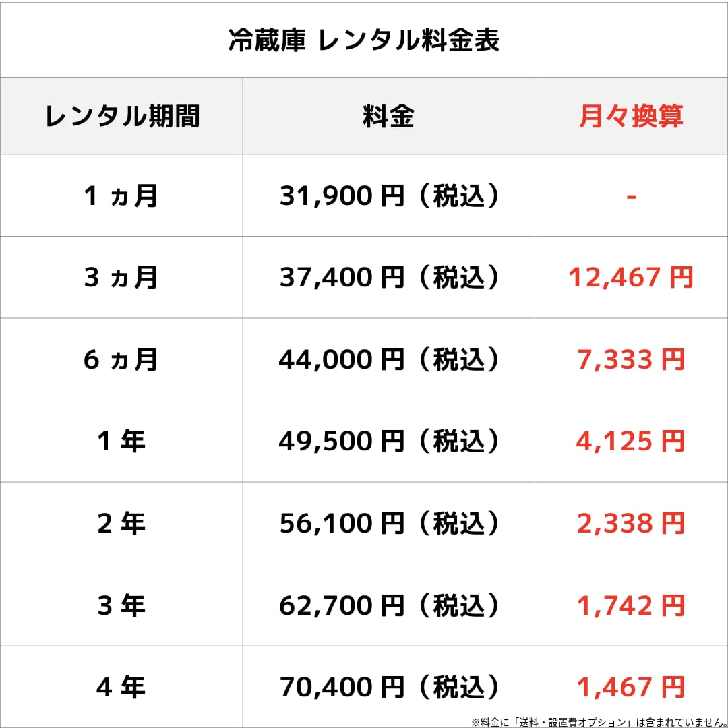Screen dimensions: 728x728
Task: Select the レンタル期間 column header
Action: coord(121,116)
